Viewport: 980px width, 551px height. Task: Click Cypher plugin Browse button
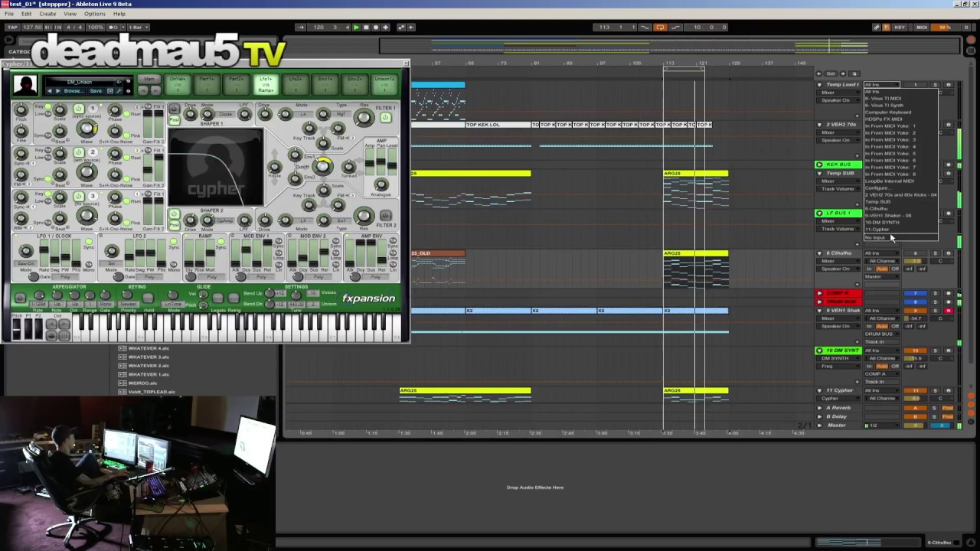(73, 91)
